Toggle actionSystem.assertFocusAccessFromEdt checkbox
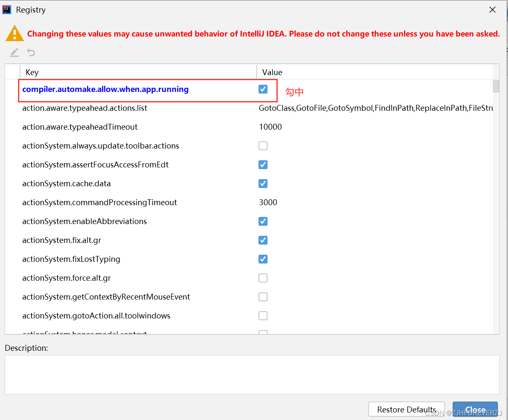The image size is (508, 420). click(x=263, y=165)
